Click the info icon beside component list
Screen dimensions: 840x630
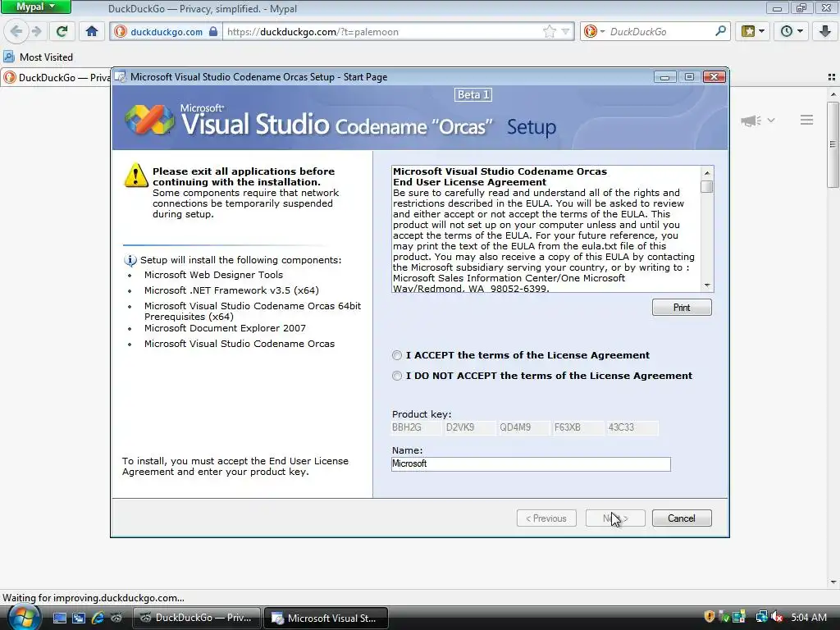130,260
